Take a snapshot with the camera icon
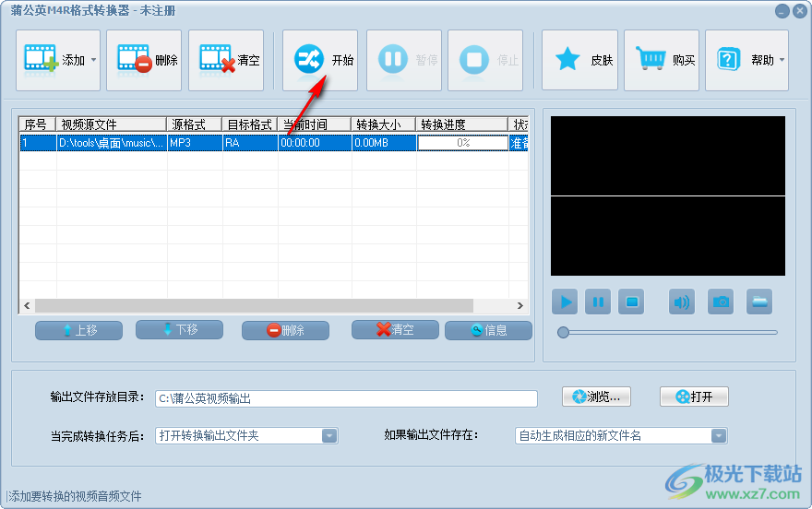 coord(721,302)
